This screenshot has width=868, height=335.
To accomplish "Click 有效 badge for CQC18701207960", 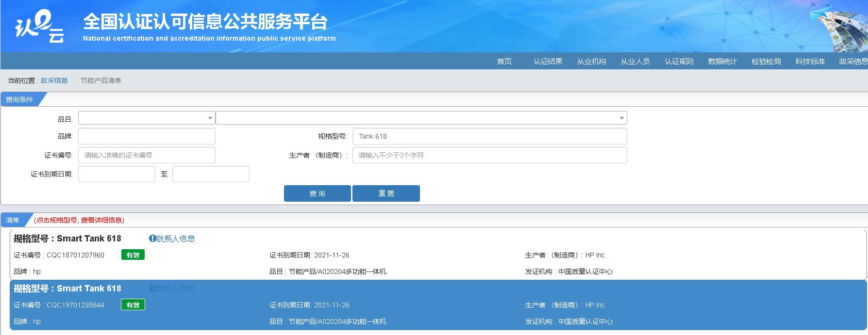I will click(x=133, y=255).
